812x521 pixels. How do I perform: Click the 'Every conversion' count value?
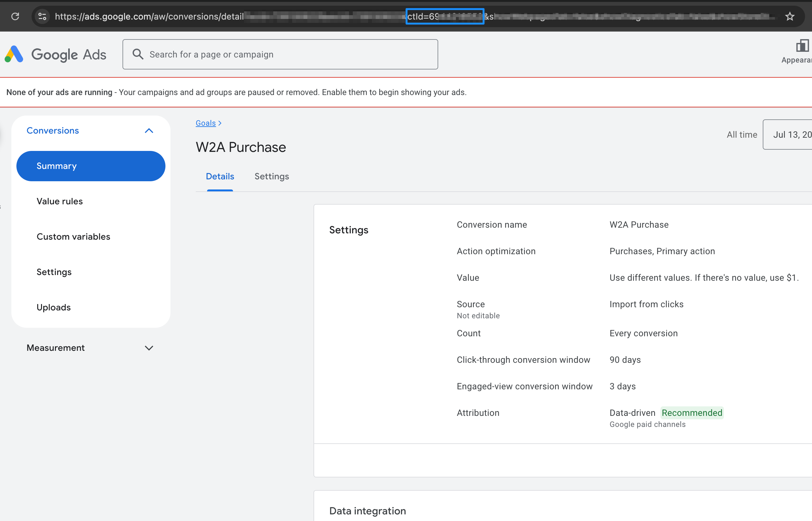(644, 333)
